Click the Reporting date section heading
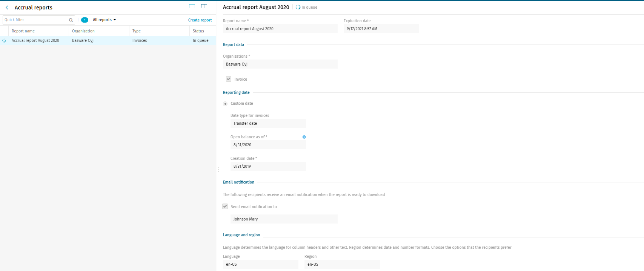644x271 pixels. coord(236,93)
